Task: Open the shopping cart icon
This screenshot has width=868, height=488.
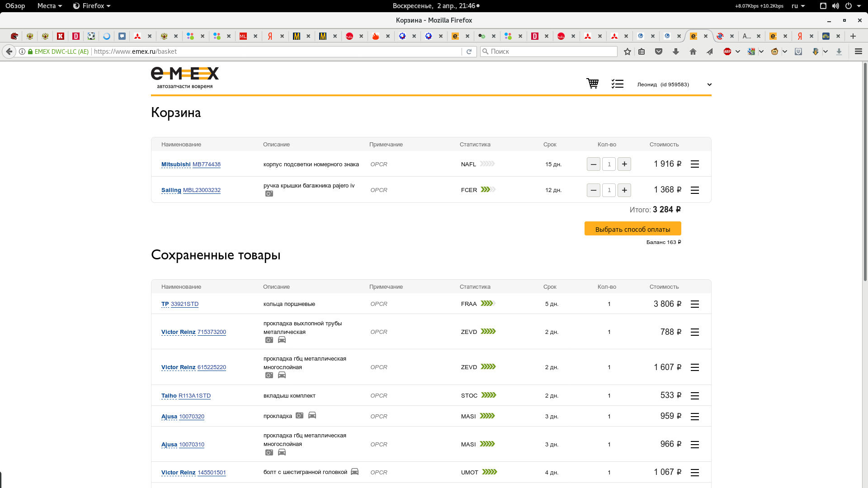Action: 592,84
